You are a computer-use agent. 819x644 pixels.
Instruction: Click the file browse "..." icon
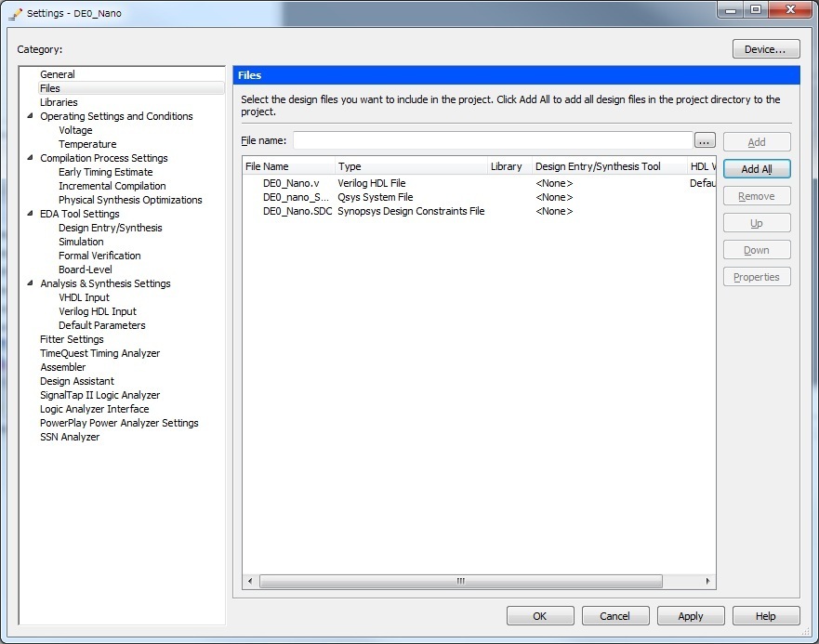click(705, 139)
